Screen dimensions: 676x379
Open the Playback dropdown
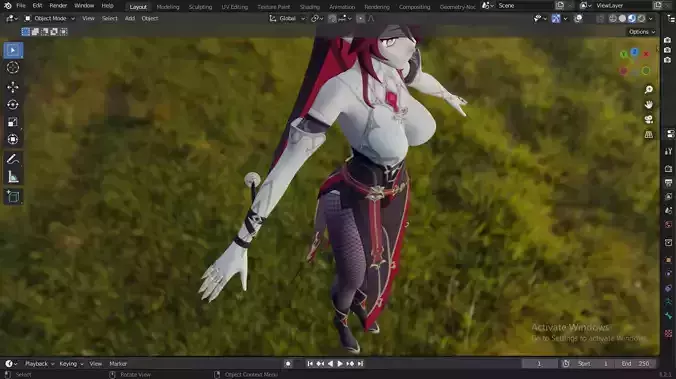click(x=39, y=363)
